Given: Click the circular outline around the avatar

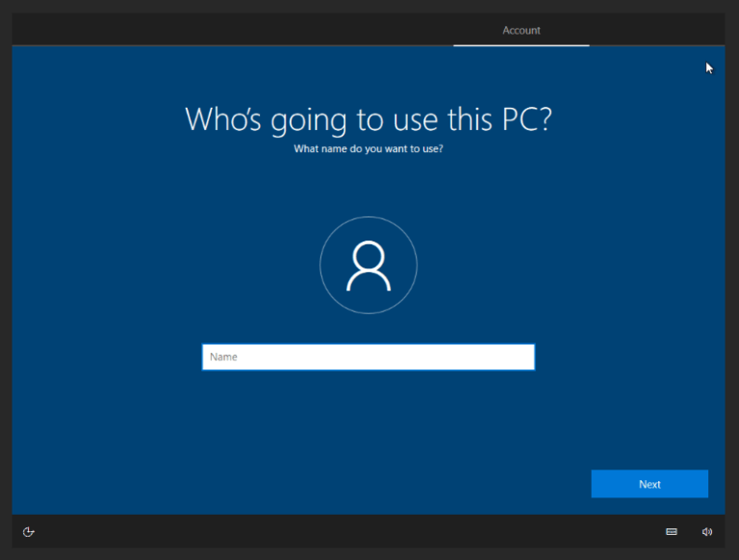Looking at the screenshot, I should [x=321, y=266].
